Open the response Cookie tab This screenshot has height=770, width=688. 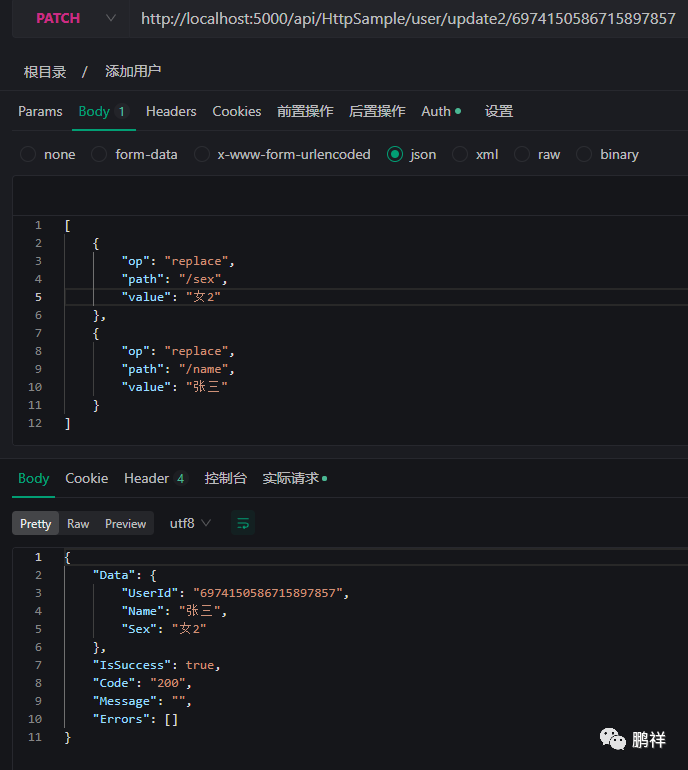[x=86, y=478]
